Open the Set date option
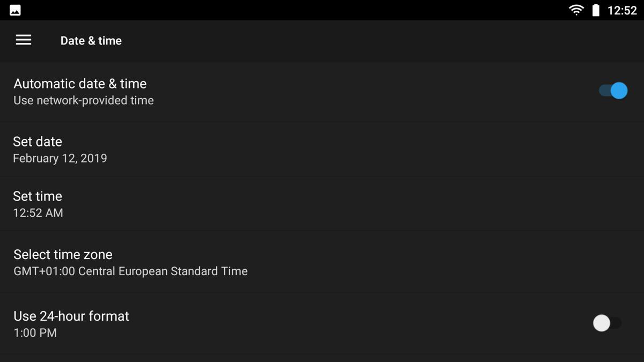The width and height of the screenshot is (644, 362). click(x=322, y=150)
